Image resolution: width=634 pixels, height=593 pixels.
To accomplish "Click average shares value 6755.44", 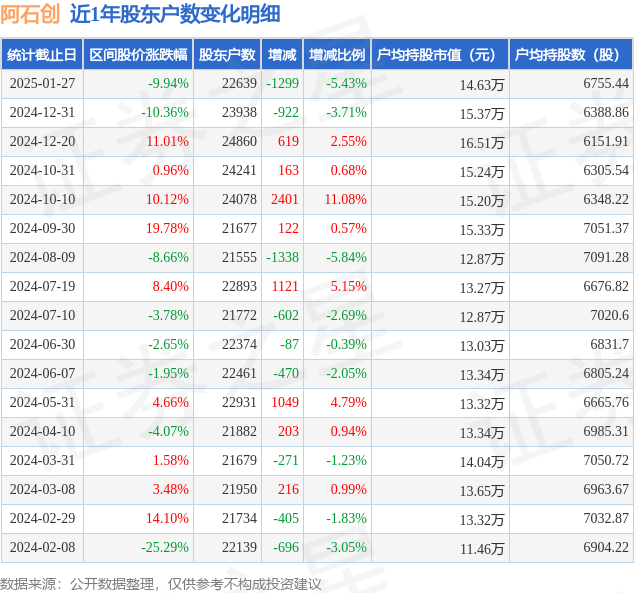I will [606, 83].
